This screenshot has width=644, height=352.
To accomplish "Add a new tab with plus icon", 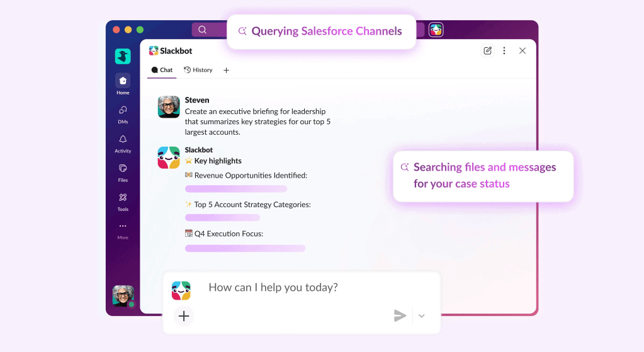I will [x=226, y=71].
